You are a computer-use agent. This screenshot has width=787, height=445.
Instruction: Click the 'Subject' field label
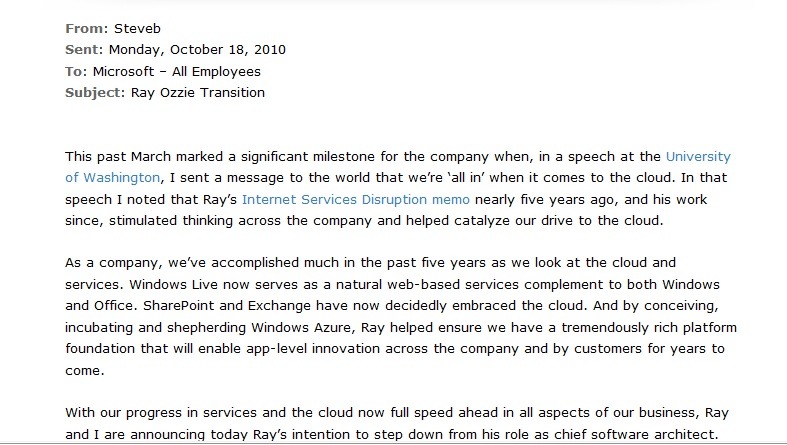[x=95, y=93]
